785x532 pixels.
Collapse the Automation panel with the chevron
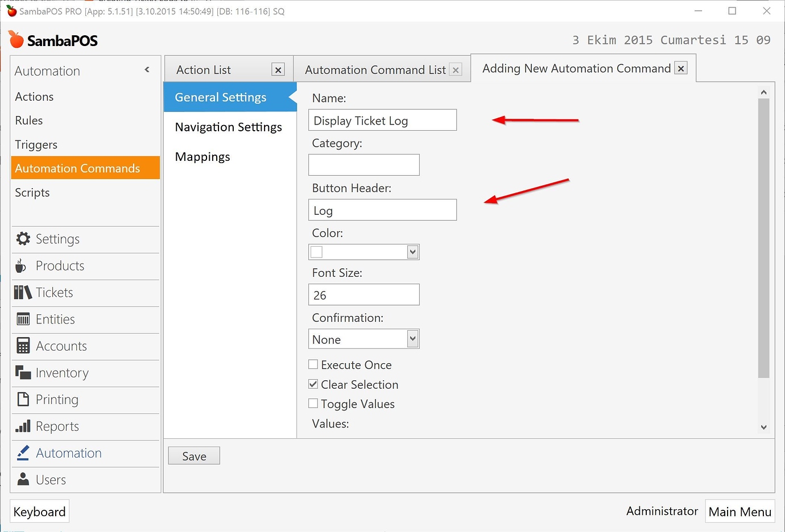click(147, 69)
